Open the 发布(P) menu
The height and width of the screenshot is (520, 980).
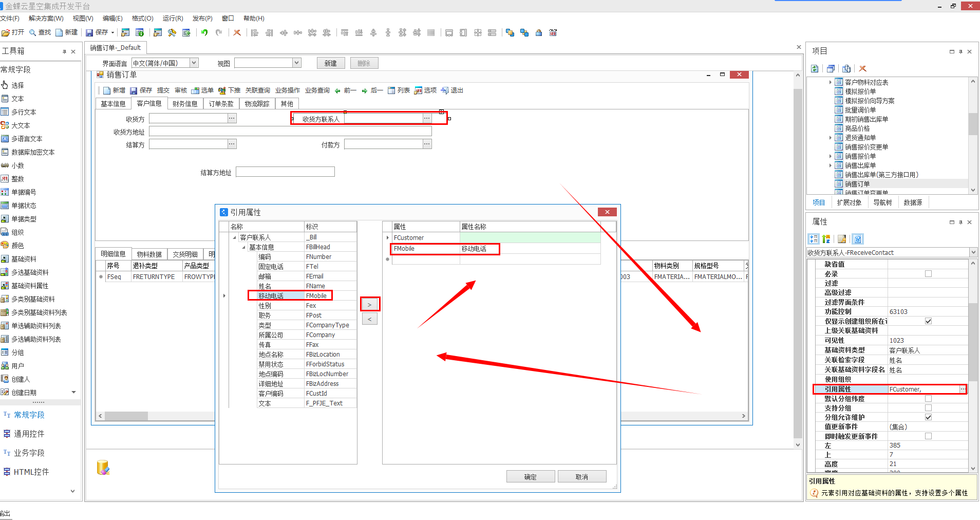pyautogui.click(x=202, y=18)
